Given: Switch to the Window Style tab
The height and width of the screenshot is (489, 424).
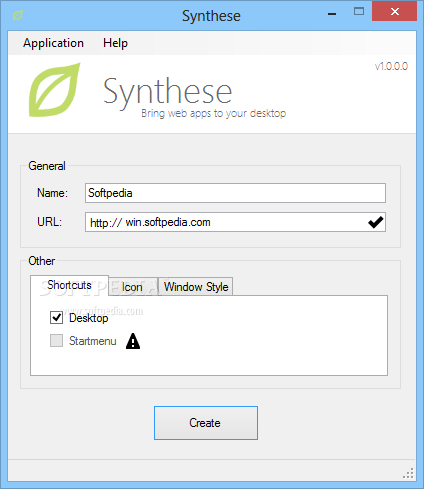Looking at the screenshot, I should 196,287.
